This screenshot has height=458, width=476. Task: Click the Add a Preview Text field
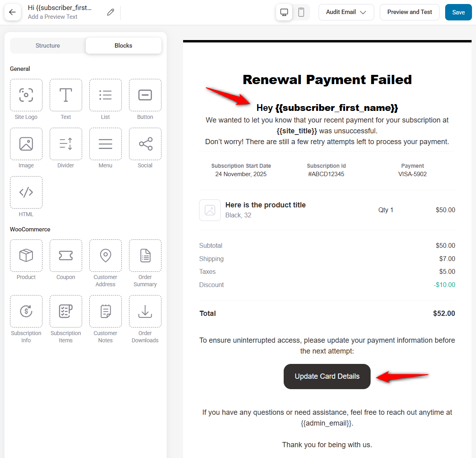pyautogui.click(x=52, y=17)
